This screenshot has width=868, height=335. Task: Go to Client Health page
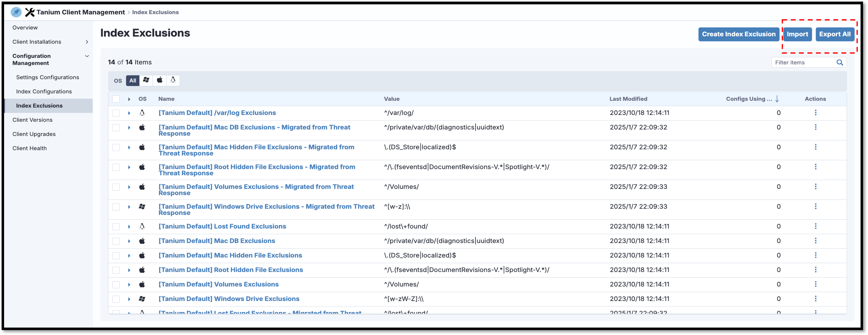click(30, 148)
